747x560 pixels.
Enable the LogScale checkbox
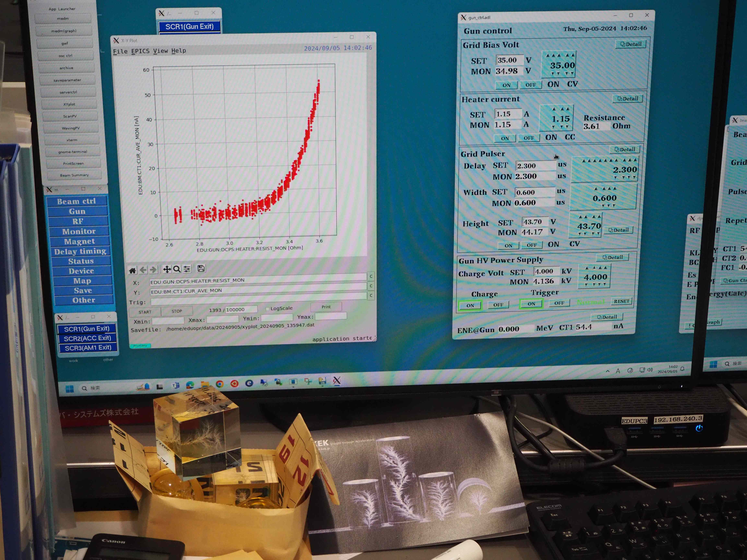pyautogui.click(x=267, y=309)
